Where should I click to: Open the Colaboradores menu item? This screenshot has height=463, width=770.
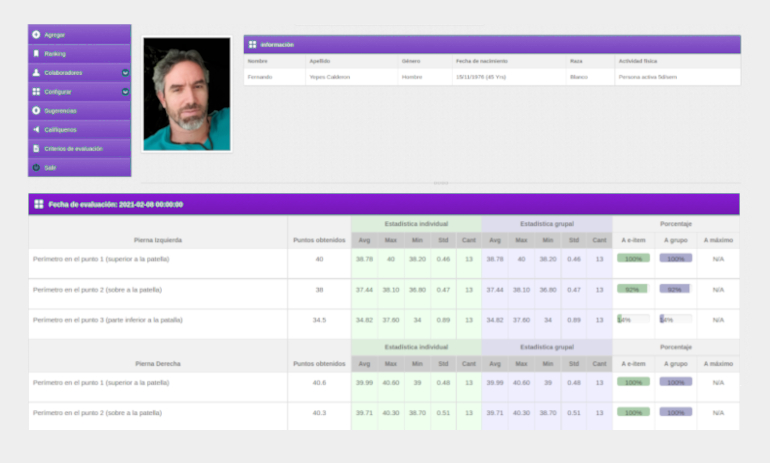coord(80,73)
